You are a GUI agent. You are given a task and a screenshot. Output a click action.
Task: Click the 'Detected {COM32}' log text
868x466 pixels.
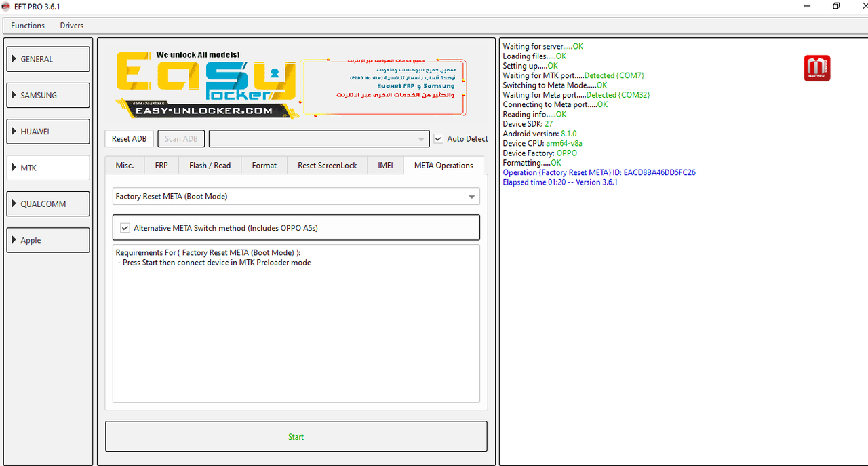tap(618, 95)
